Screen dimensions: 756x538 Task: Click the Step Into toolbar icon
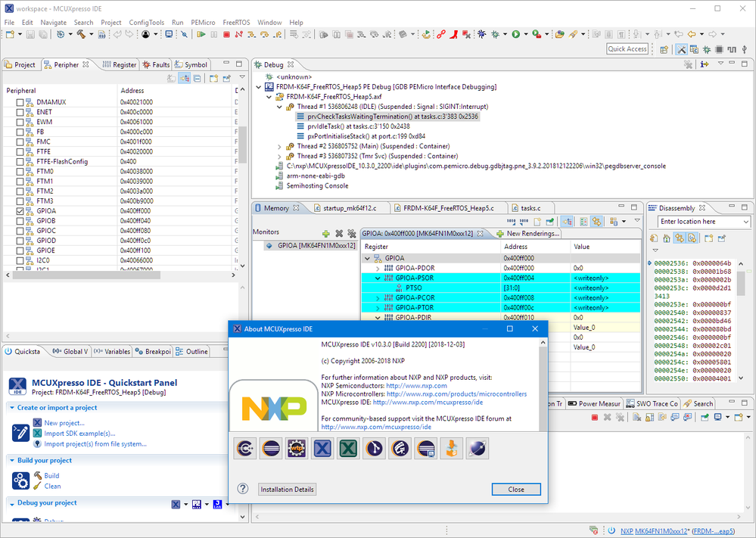point(252,34)
